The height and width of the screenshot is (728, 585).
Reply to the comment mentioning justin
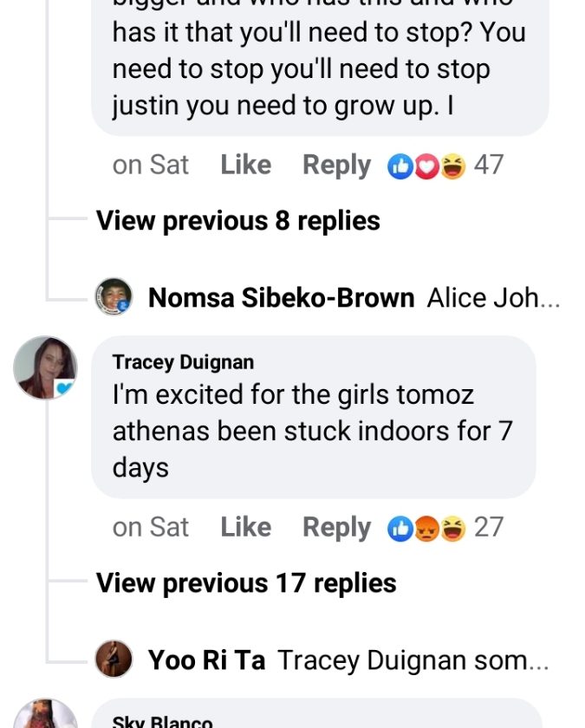click(x=336, y=165)
